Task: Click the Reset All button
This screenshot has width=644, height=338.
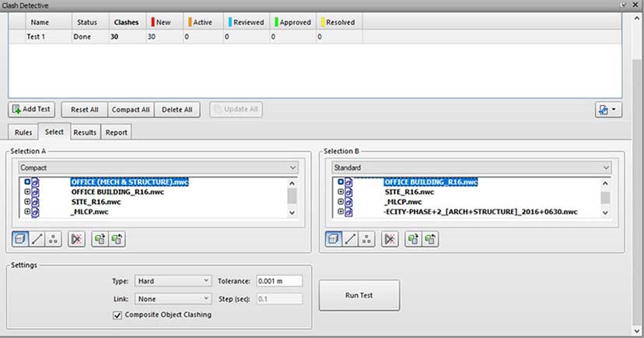Action: point(85,110)
